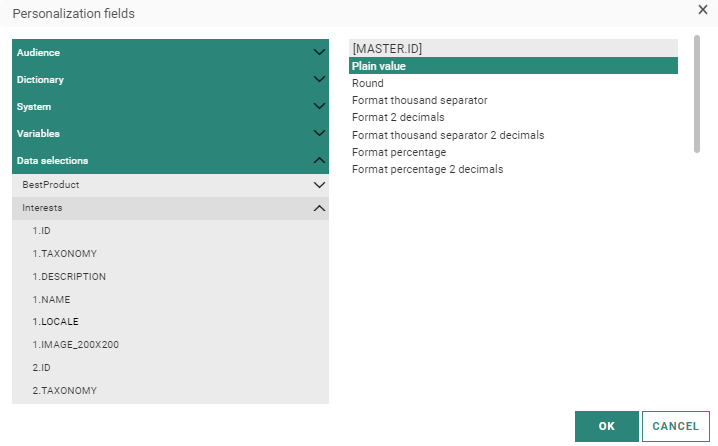Choose the 1.IMAGE_200X200 field
The width and height of the screenshot is (718, 446).
(76, 345)
